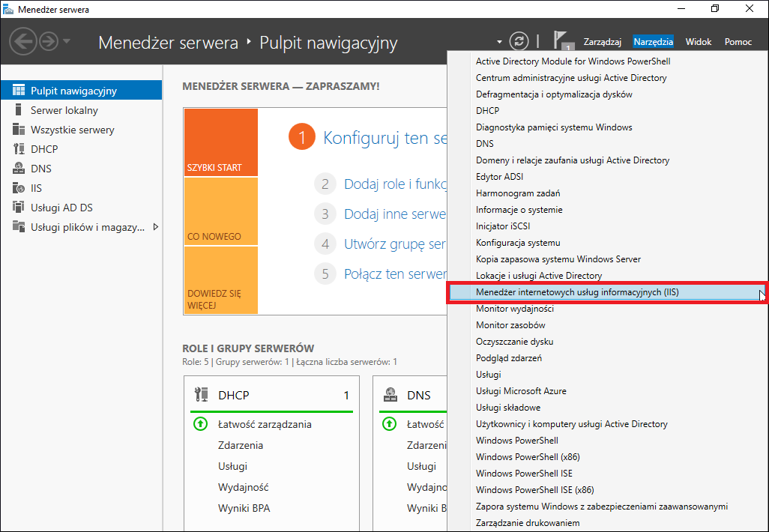The height and width of the screenshot is (532, 769).
Task: Expand the Usługi plików i magazynowania arrow
Action: pyautogui.click(x=155, y=227)
